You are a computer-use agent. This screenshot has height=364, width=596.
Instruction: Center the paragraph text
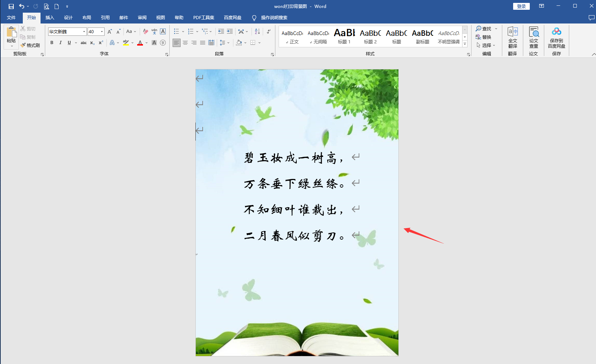coord(185,43)
